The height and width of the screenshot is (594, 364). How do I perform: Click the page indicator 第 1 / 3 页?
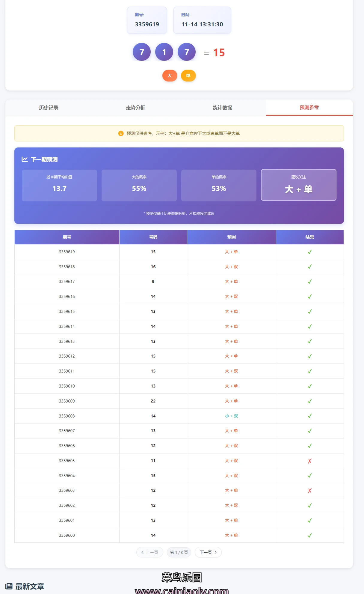[179, 552]
